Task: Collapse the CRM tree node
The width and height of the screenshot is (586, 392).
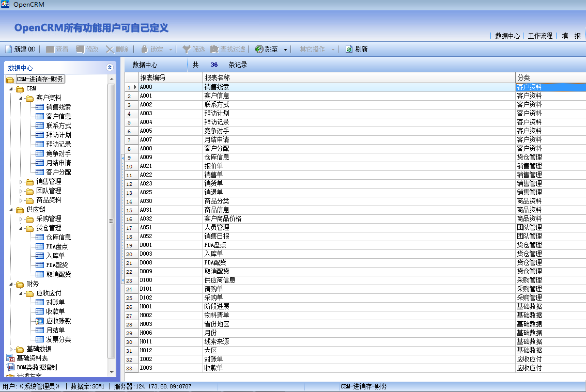Action: coord(11,89)
